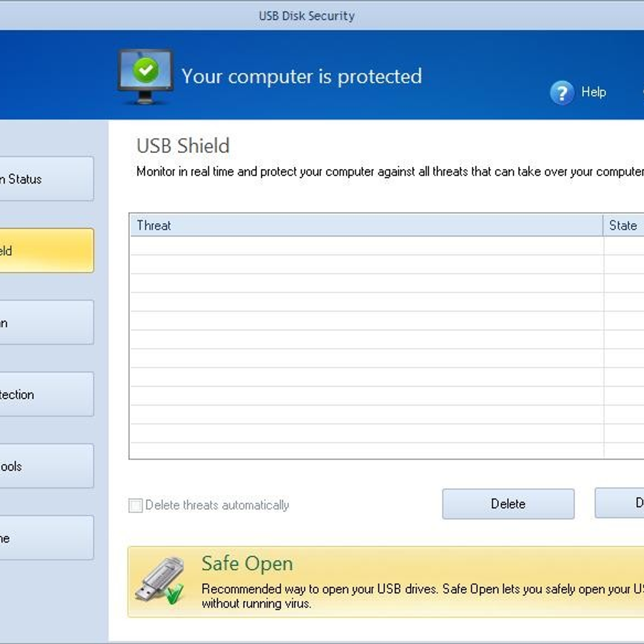Click the Safe Open USB drive icon
The height and width of the screenshot is (644, 644).
click(x=159, y=581)
